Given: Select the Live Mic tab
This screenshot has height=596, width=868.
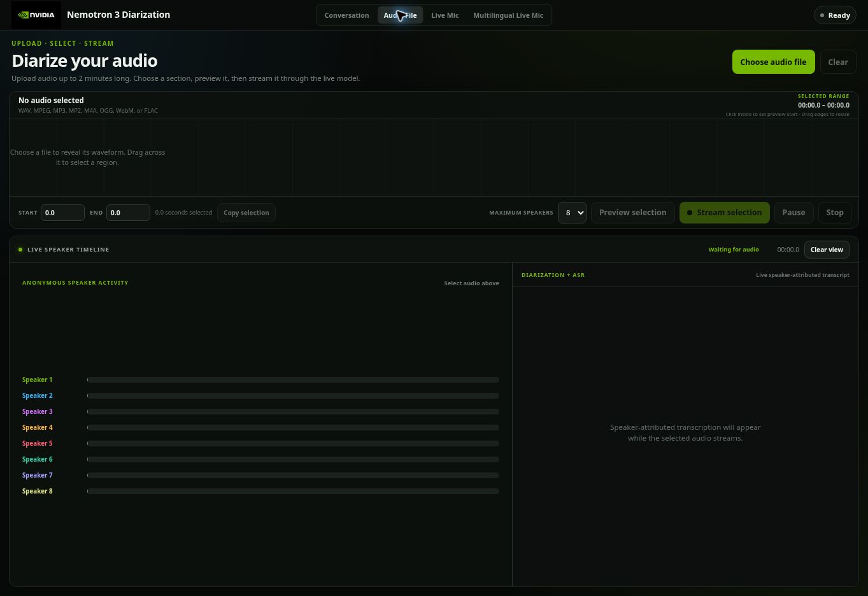Looking at the screenshot, I should click(x=445, y=15).
